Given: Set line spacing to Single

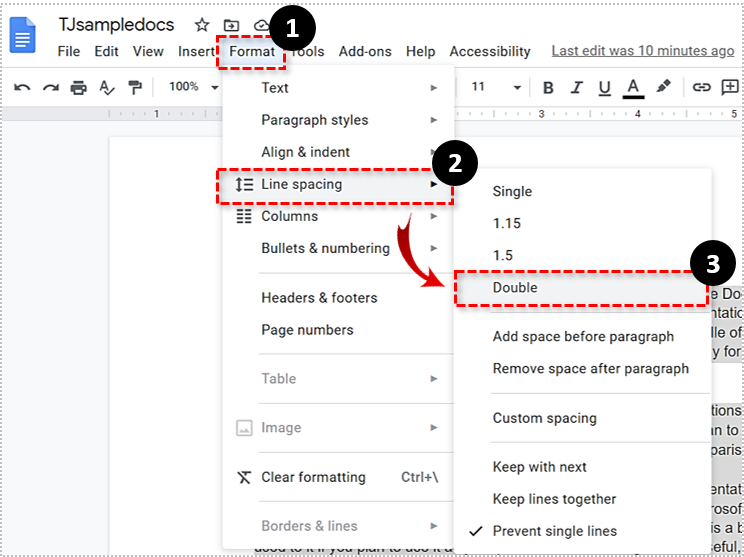Looking at the screenshot, I should click(582, 191).
